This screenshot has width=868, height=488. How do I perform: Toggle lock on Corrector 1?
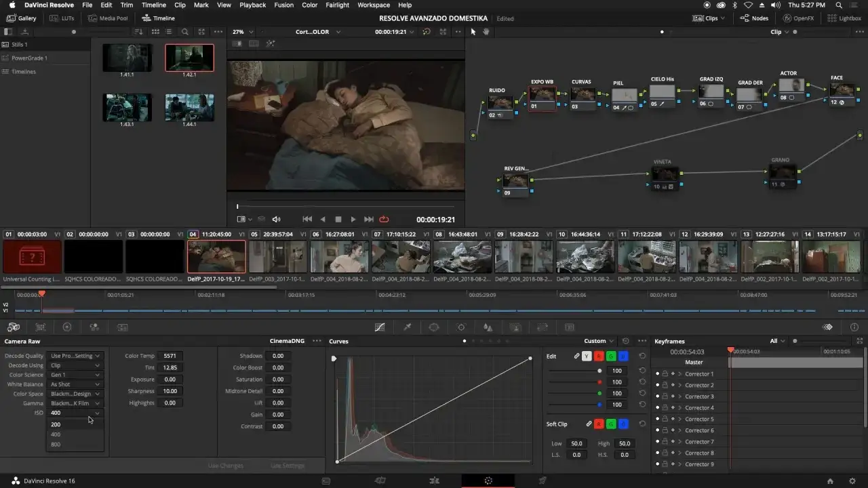point(665,374)
